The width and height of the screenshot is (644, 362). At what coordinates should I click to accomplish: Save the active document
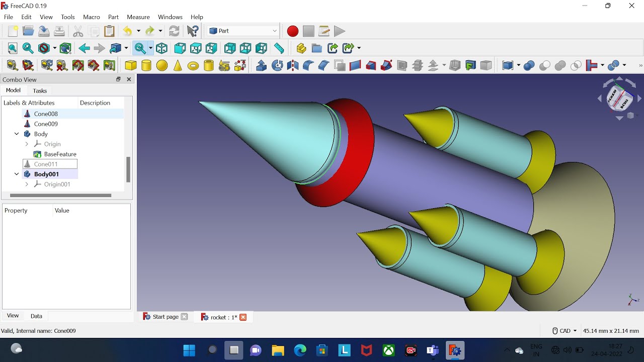[x=44, y=31]
